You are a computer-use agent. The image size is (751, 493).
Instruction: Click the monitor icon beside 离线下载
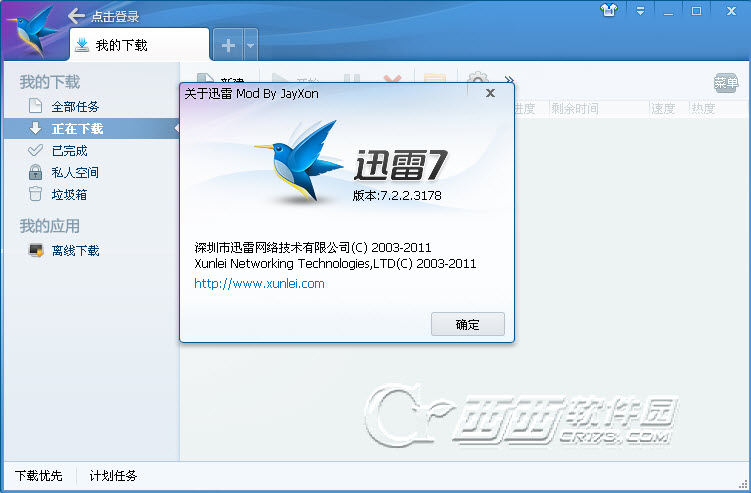pos(36,250)
